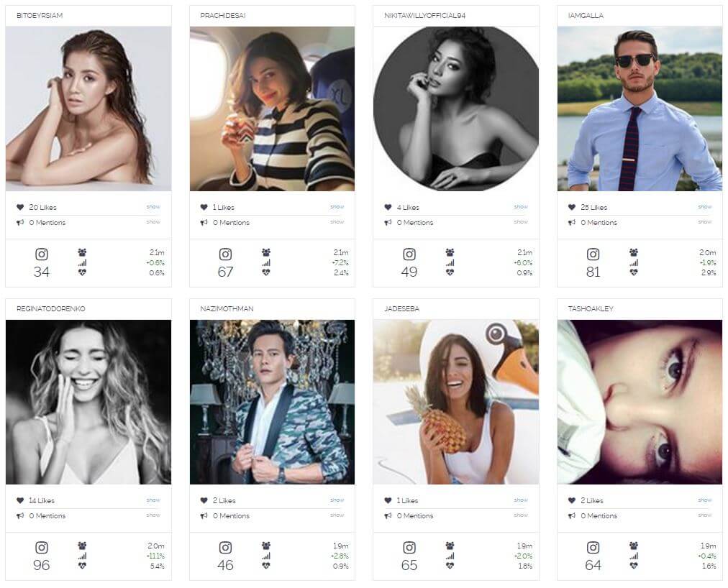The image size is (728, 588).
Task: Click the heart icon beside 14 Likes
Action: (20, 500)
